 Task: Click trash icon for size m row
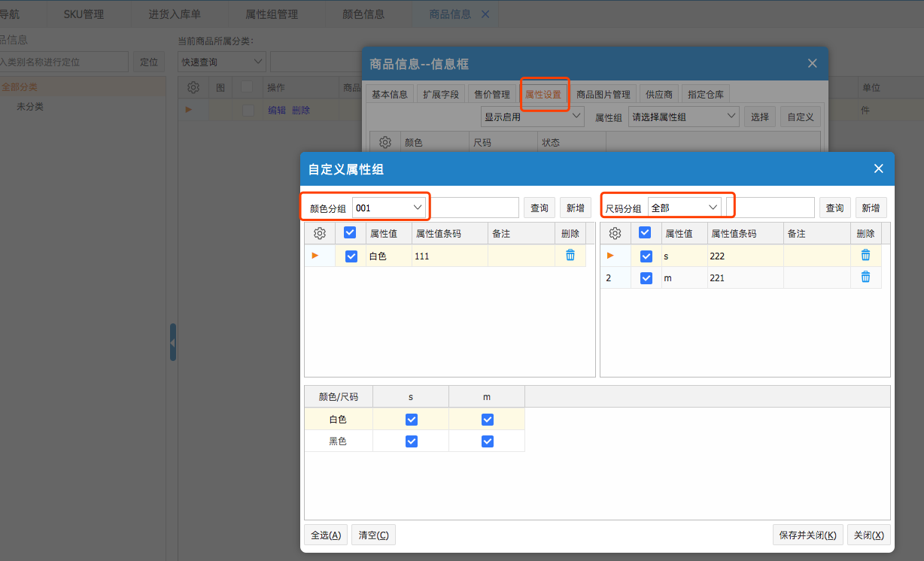pos(865,277)
